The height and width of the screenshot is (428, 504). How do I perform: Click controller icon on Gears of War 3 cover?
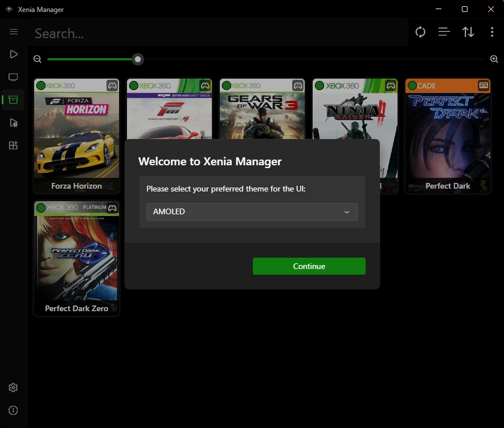pyautogui.click(x=298, y=85)
